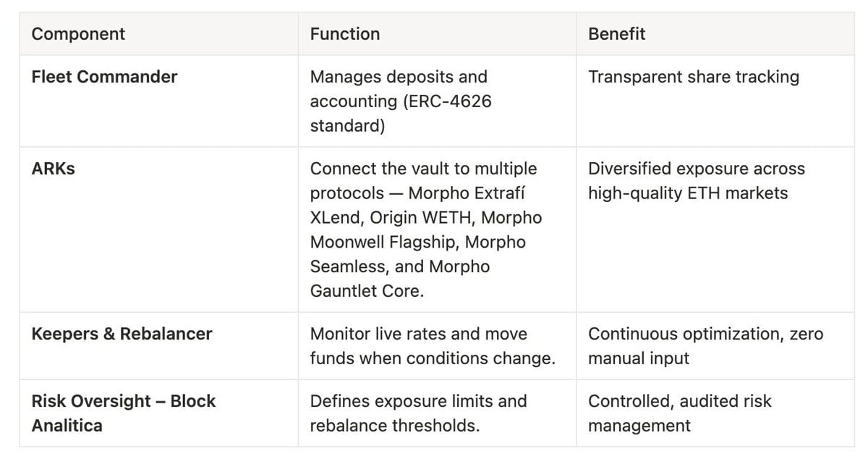This screenshot has height=459, width=868.
Task: Select the Keepers & Rebalancer label
Action: [122, 334]
